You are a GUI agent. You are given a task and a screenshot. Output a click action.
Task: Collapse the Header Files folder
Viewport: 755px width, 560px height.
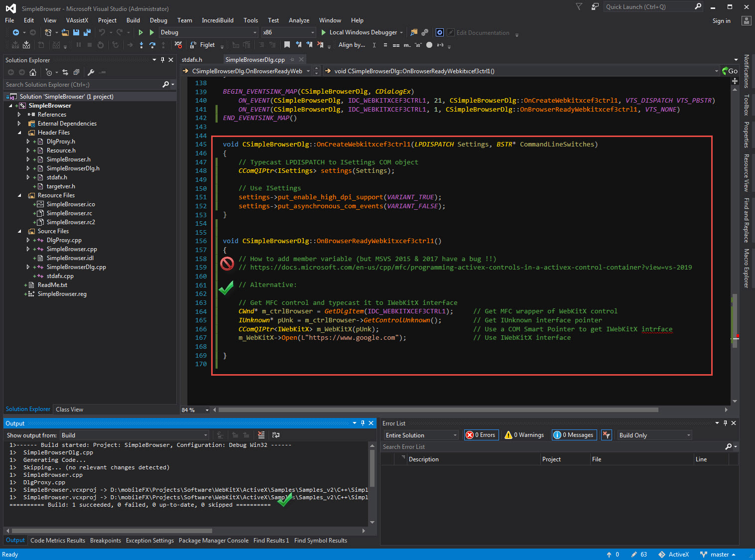click(x=19, y=133)
